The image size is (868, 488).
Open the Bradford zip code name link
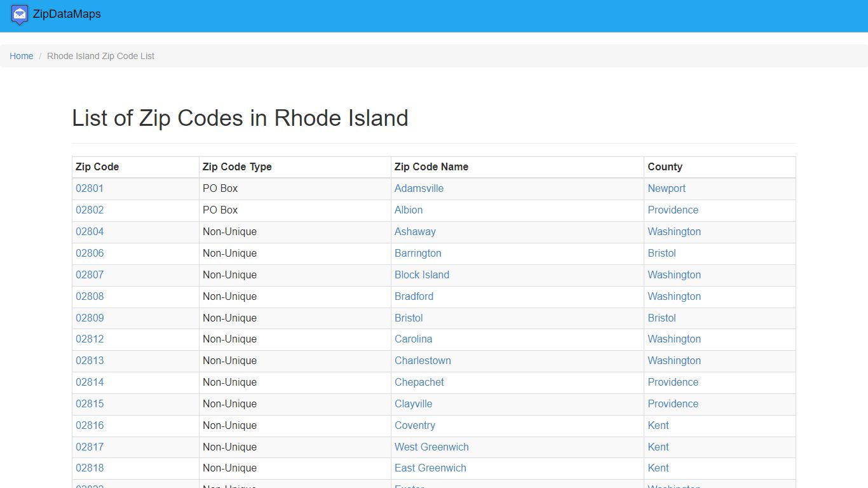coord(414,297)
